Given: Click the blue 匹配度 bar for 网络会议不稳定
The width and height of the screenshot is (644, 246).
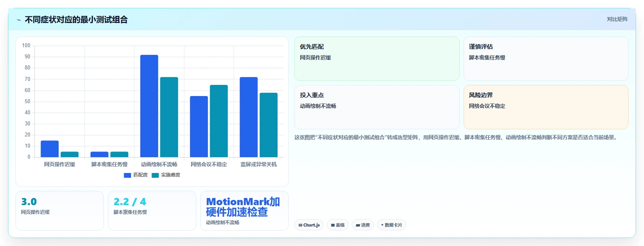Looking at the screenshot, I should pyautogui.click(x=199, y=127).
